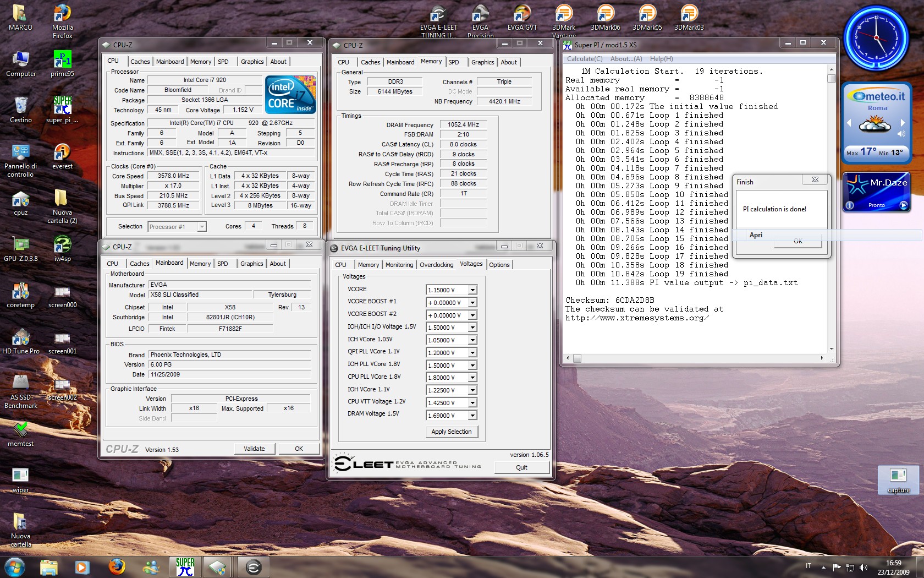Launch memtest desktop icon
924x578 pixels.
pyautogui.click(x=20, y=434)
